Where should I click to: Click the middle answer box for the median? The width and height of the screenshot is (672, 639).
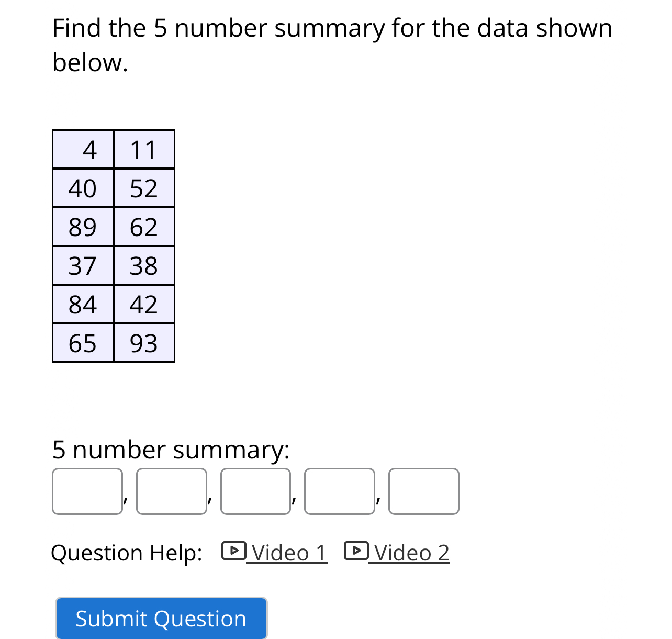(255, 491)
